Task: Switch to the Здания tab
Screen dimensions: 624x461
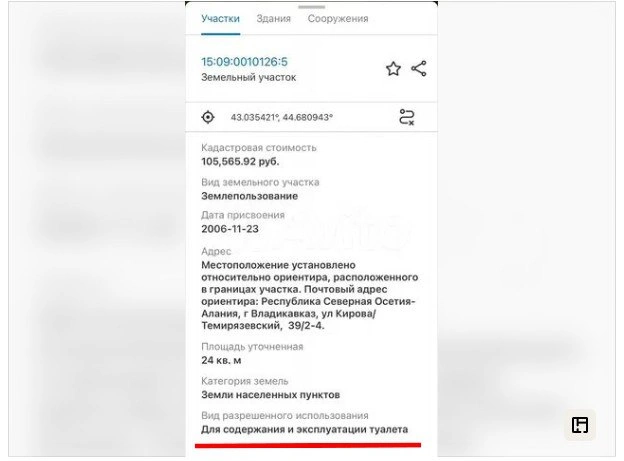Action: tap(273, 19)
